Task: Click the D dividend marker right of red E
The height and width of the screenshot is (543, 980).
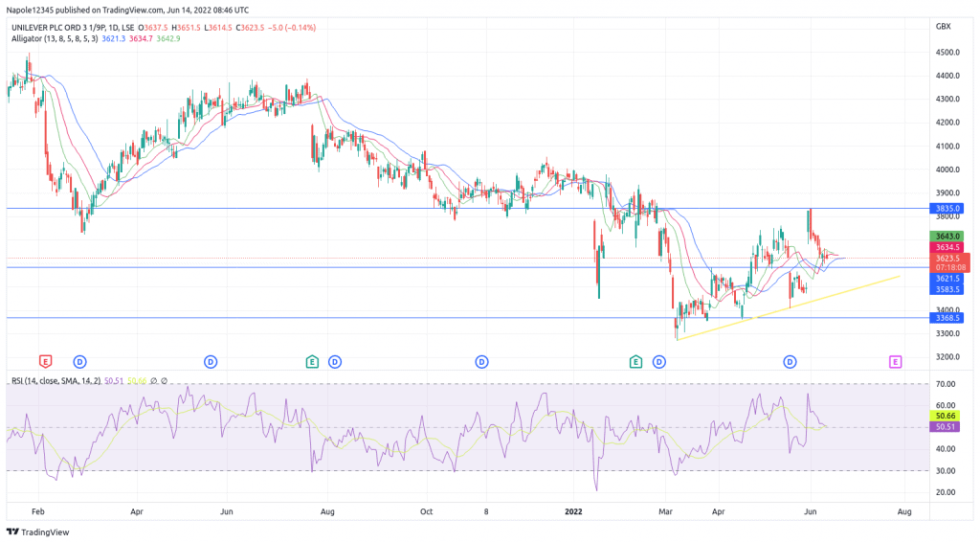Action: click(x=79, y=362)
